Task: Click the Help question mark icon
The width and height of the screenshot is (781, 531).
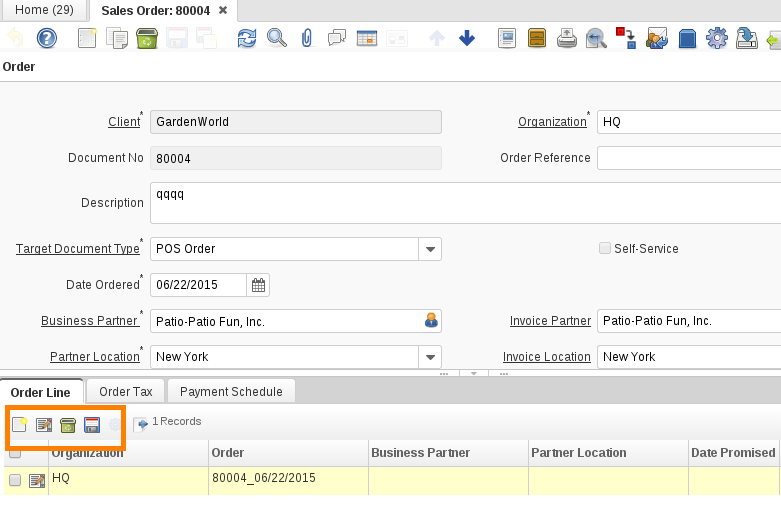Action: (47, 38)
